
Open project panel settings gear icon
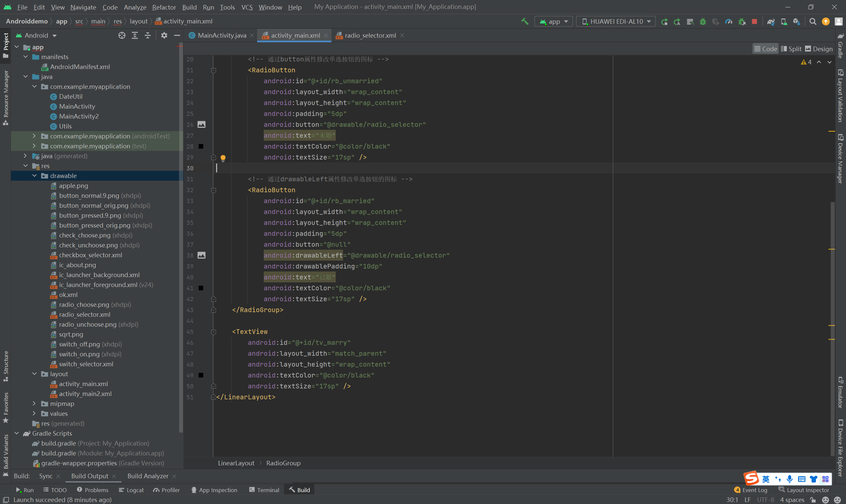[x=164, y=35]
